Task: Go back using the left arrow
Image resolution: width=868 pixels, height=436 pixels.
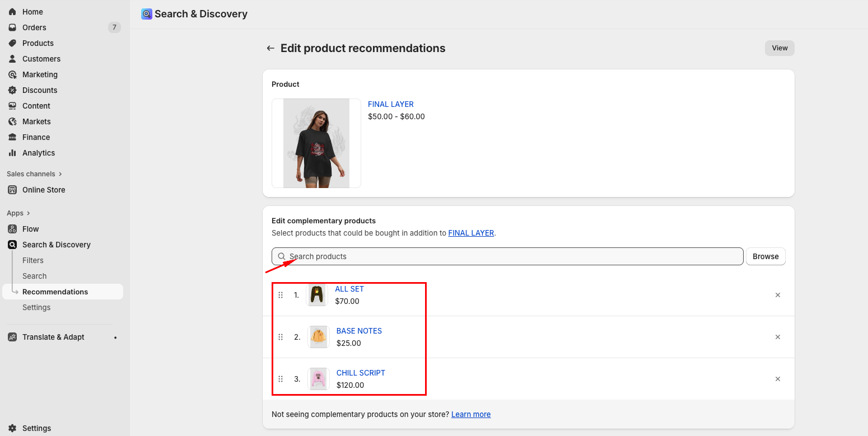Action: coord(270,48)
